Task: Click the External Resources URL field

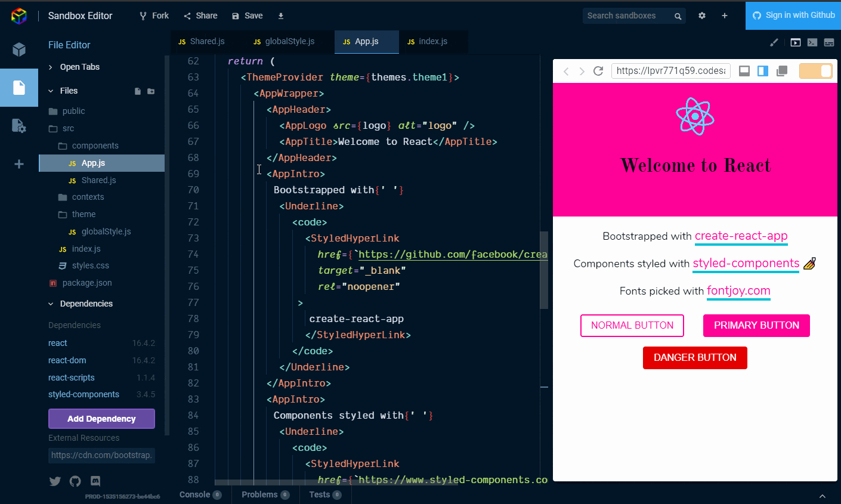Action: point(101,456)
